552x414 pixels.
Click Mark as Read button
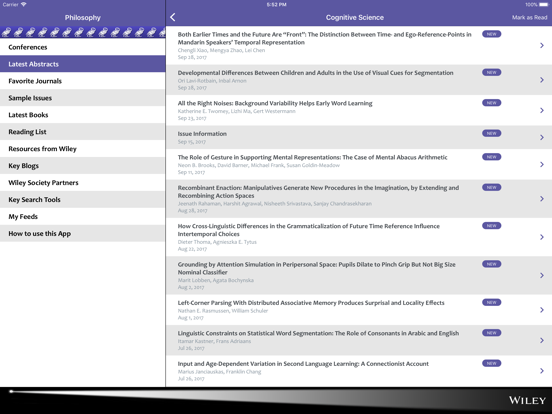pyautogui.click(x=529, y=17)
